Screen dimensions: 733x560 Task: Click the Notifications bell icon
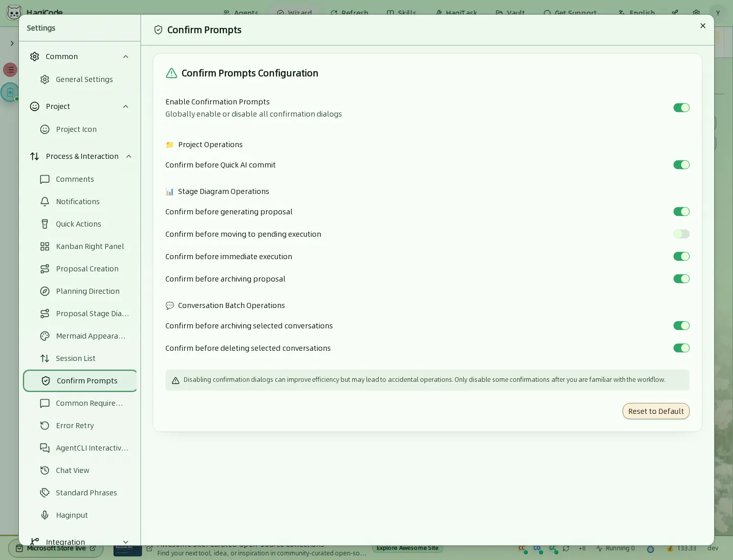[x=45, y=202]
